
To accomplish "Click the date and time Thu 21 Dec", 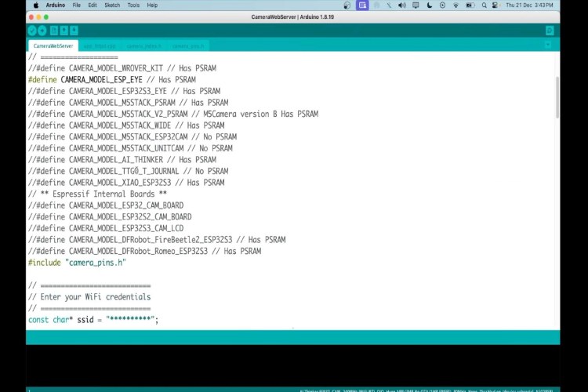I will click(x=529, y=5).
